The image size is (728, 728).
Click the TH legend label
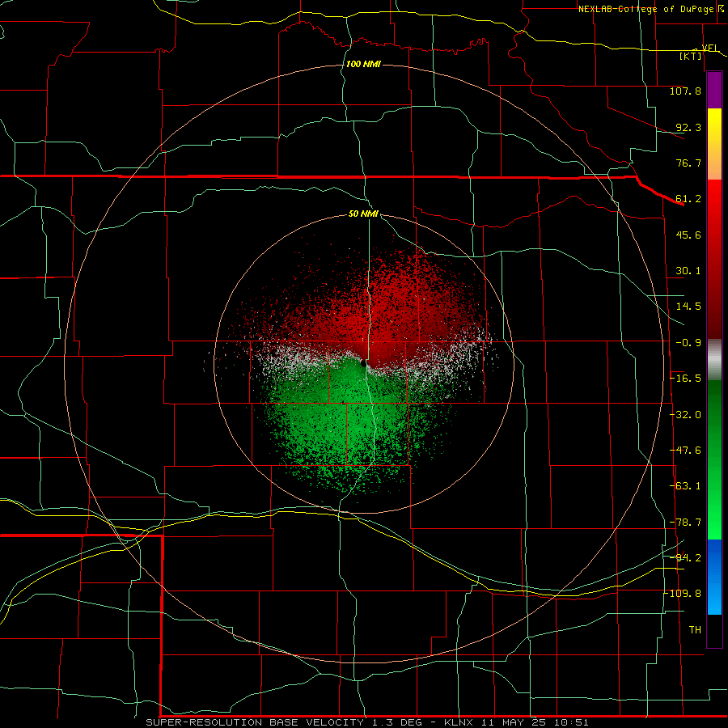[x=695, y=630]
